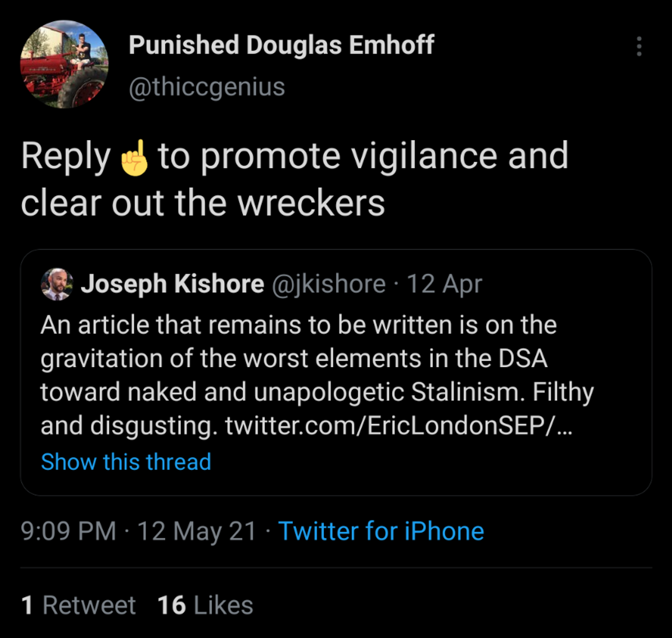View the 1 Retweet list
Viewport: 672px width, 638px height.
click(79, 605)
